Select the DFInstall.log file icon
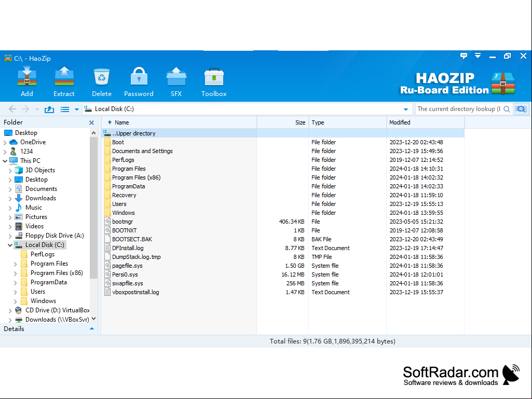 pos(107,248)
